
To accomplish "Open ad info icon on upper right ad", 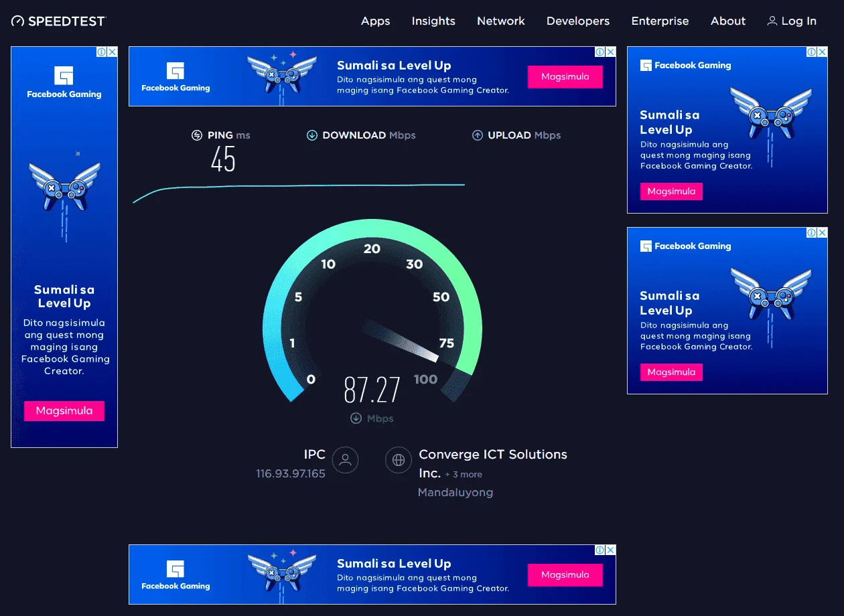I will 812,52.
